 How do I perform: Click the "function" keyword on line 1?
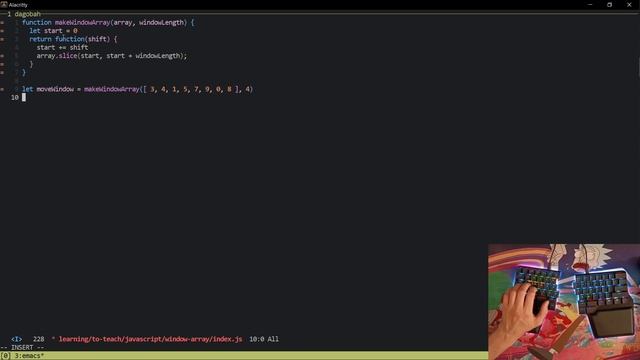click(x=37, y=22)
